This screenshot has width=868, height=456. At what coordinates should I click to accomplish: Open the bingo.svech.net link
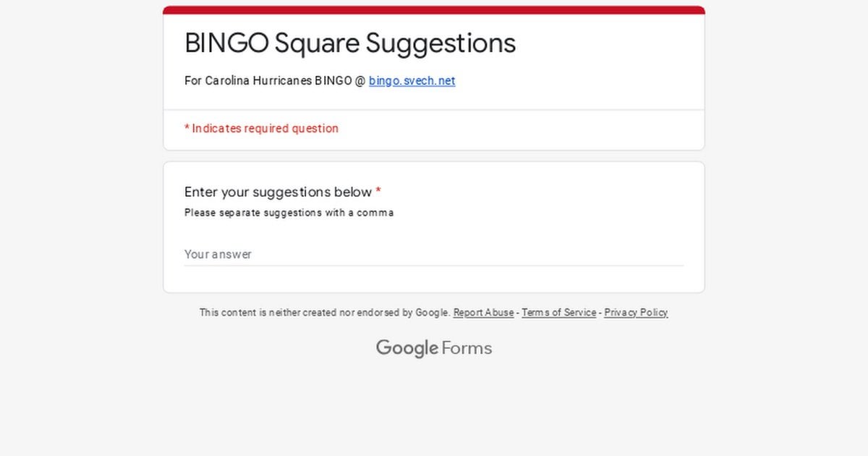click(412, 80)
